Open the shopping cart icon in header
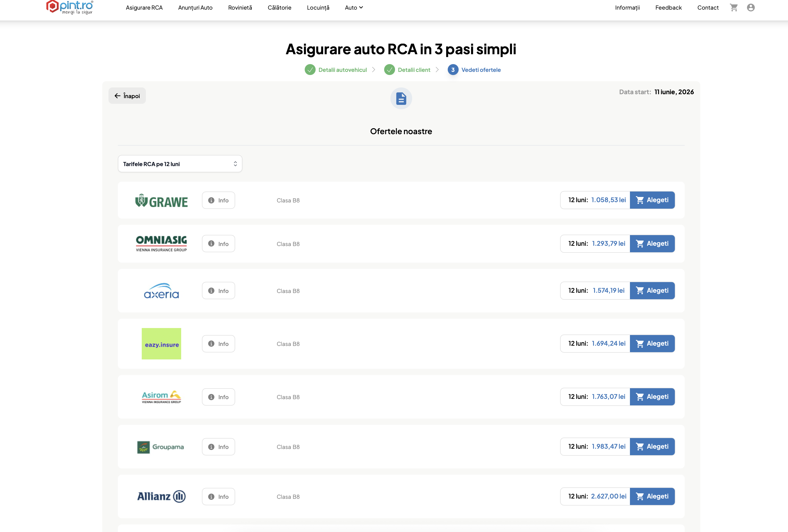 tap(734, 8)
